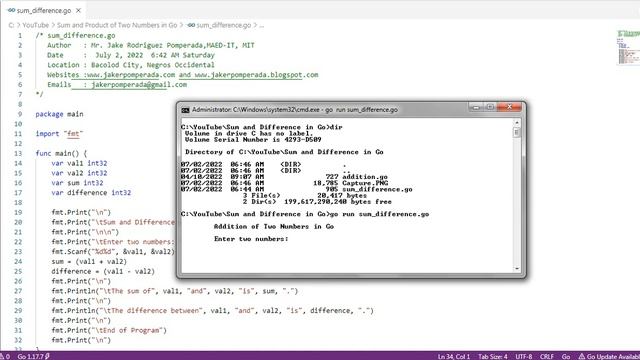
Task: Click Go 1.17.7 version status item
Action: tap(33, 356)
